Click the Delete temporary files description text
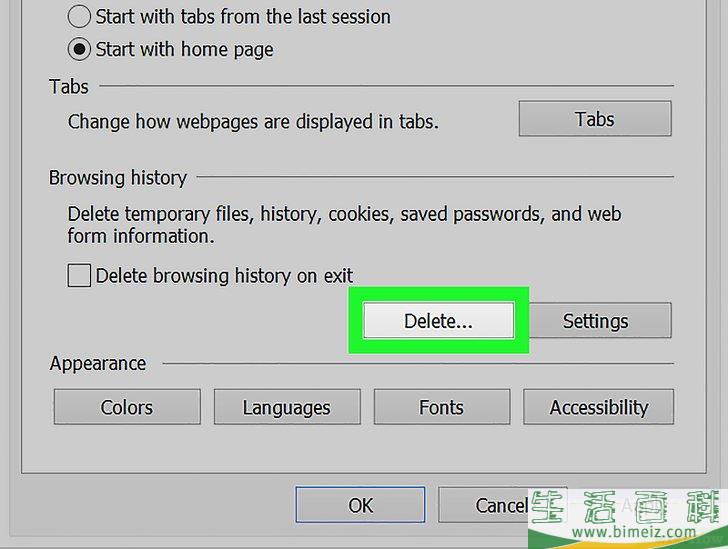Viewport: 728px width, 549px height. pos(344,225)
